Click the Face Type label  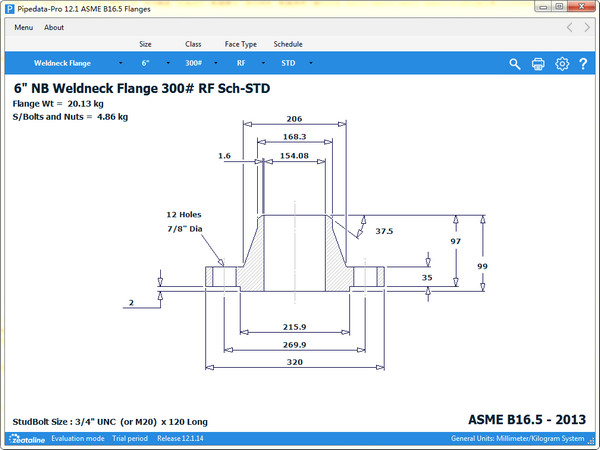tap(241, 44)
